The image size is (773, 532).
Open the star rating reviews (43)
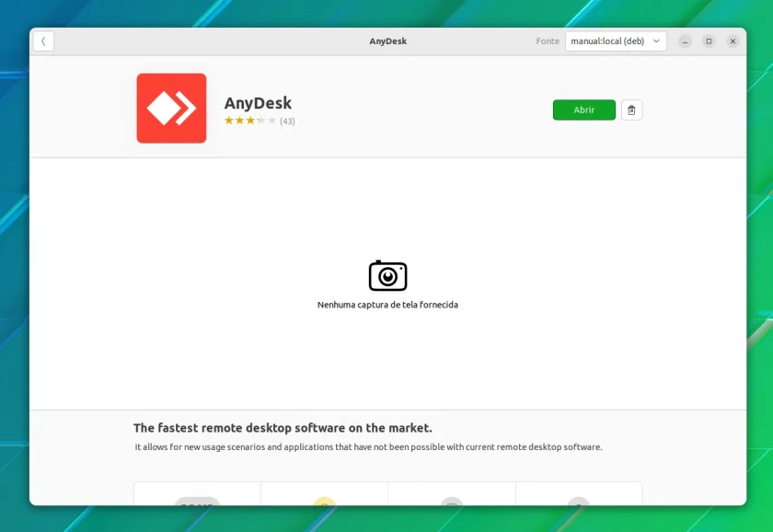(x=260, y=121)
